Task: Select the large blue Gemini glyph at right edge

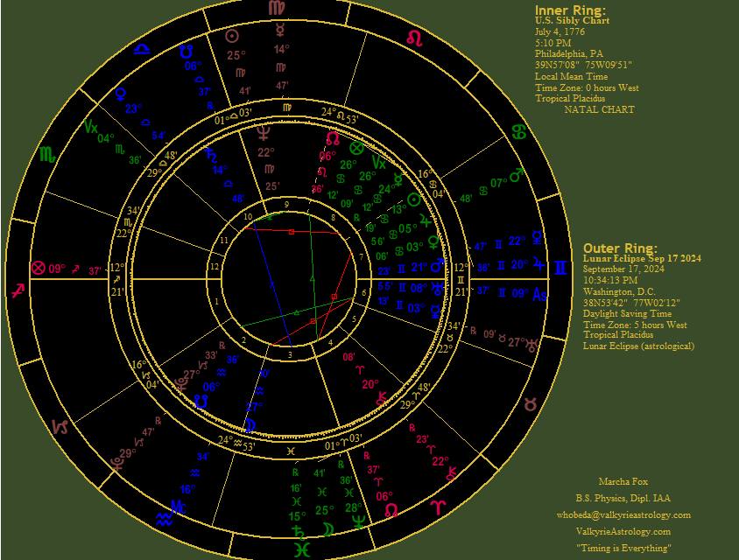Action: [x=560, y=268]
